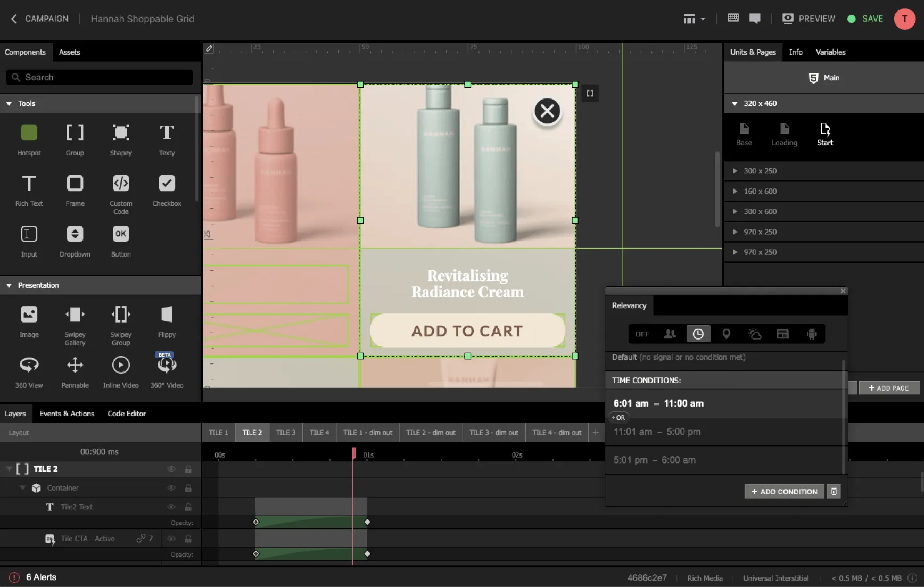Viewport: 924px width, 587px height.
Task: Click the Search components field
Action: pyautogui.click(x=100, y=77)
